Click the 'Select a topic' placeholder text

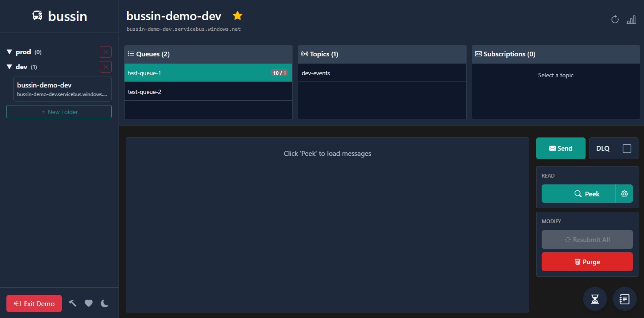pyautogui.click(x=556, y=75)
